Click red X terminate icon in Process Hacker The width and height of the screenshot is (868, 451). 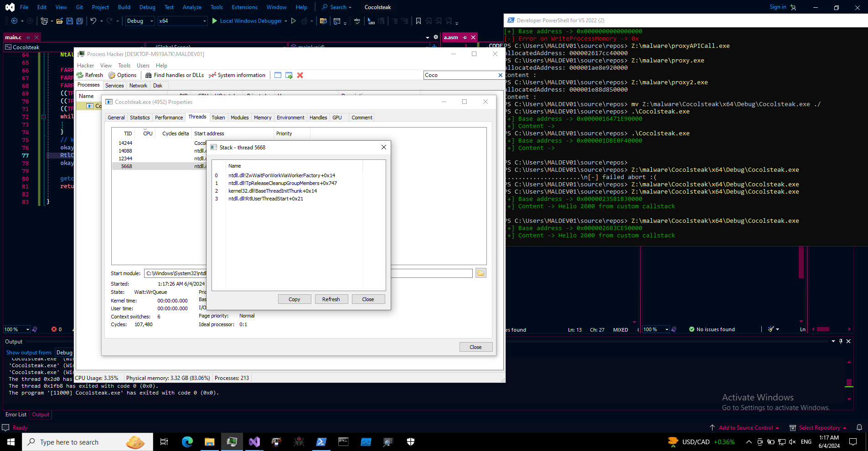tap(300, 75)
